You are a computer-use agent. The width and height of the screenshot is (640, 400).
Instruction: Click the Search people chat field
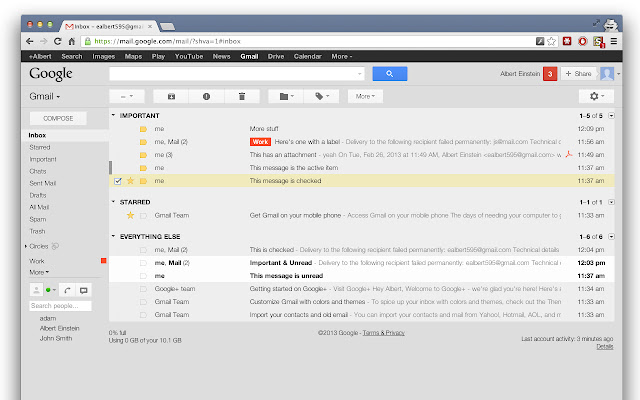[60, 306]
